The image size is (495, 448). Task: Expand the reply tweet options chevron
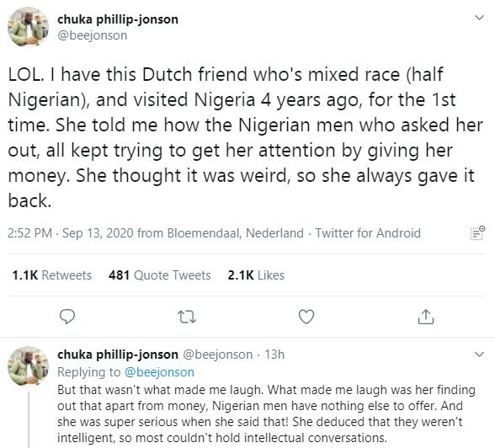point(479,355)
